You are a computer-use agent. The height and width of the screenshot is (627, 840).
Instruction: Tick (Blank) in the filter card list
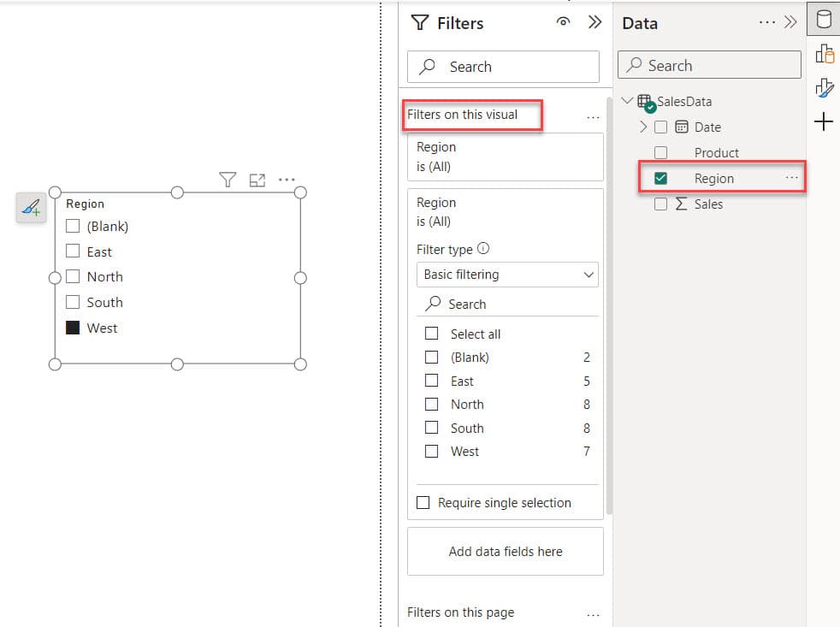(431, 357)
